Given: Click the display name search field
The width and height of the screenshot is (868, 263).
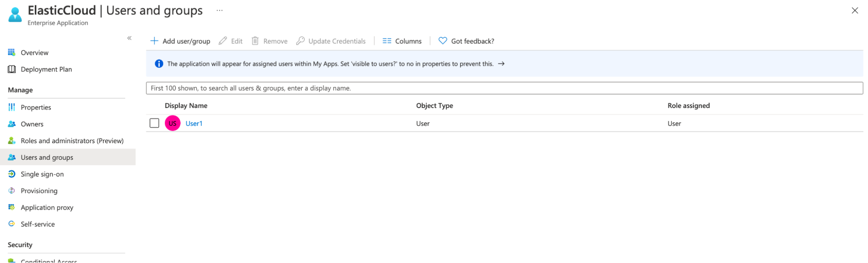Looking at the screenshot, I should pyautogui.click(x=504, y=88).
